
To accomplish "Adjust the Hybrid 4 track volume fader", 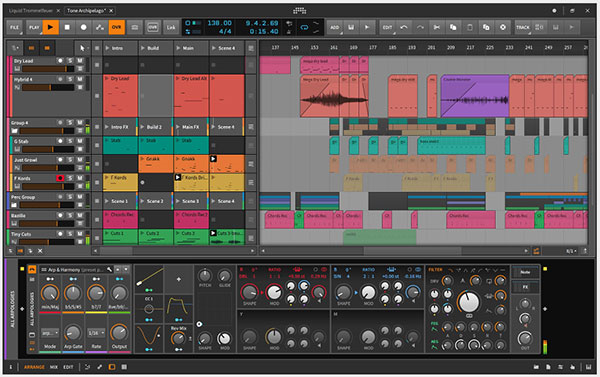I will tap(48, 88).
